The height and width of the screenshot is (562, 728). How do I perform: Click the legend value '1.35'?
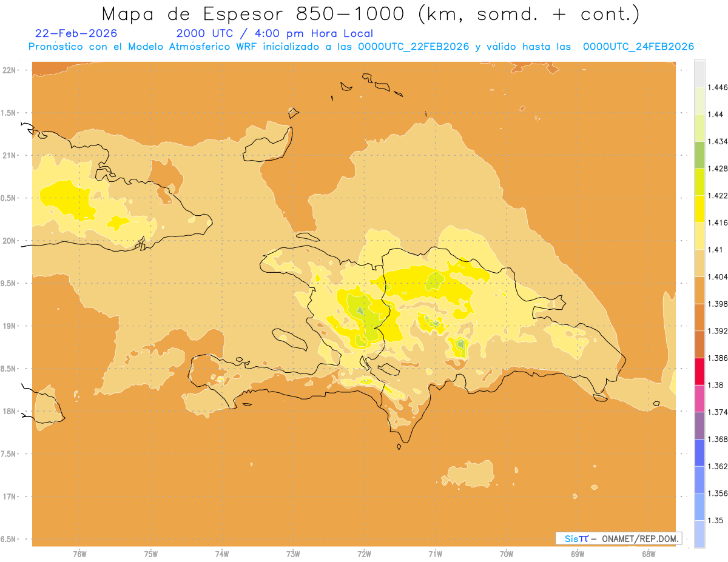pyautogui.click(x=716, y=520)
